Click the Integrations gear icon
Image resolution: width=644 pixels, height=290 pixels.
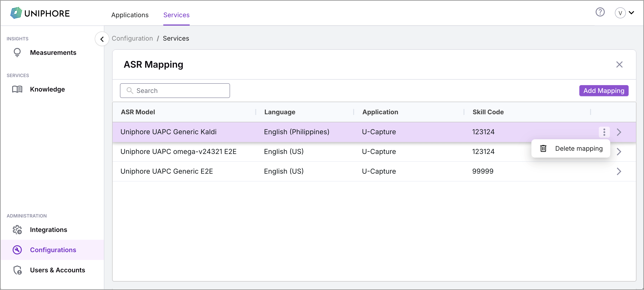(17, 230)
